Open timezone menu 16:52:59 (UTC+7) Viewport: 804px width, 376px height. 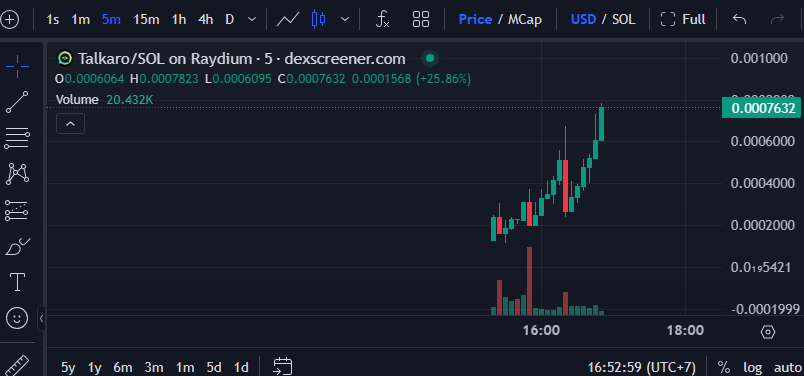click(641, 367)
